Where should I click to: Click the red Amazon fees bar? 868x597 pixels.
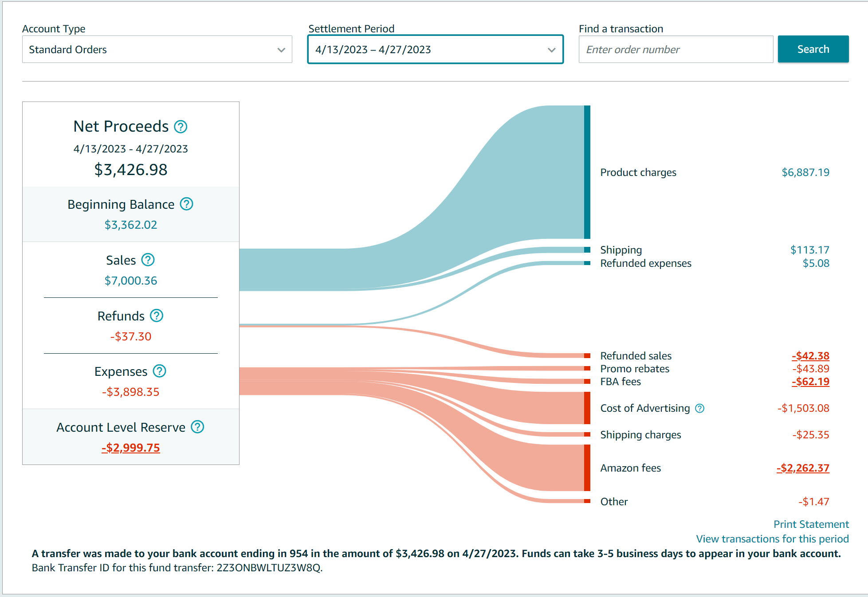point(587,468)
